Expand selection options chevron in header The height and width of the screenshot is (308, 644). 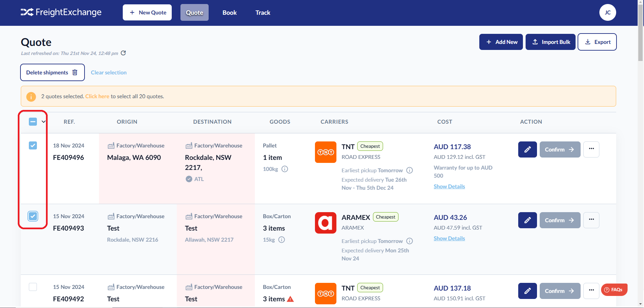44,122
